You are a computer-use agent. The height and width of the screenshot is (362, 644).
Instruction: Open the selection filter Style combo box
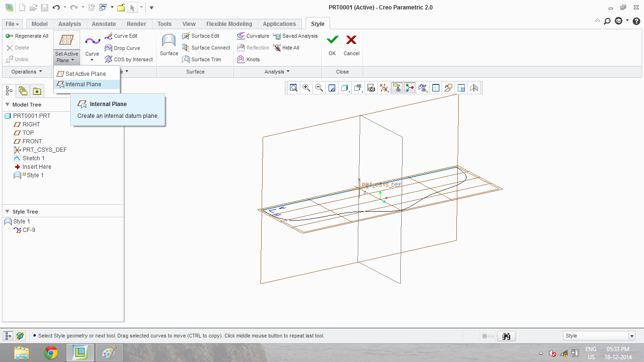tap(599, 336)
